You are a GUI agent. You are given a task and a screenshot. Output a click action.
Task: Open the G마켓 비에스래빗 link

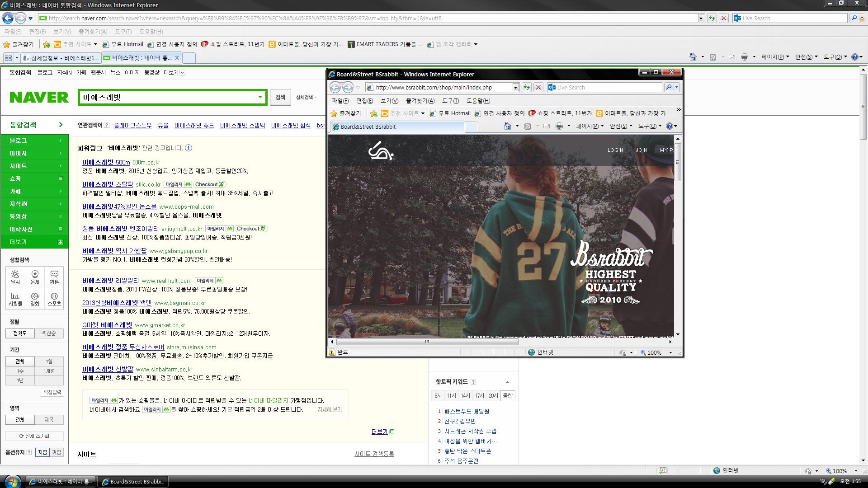coord(107,325)
